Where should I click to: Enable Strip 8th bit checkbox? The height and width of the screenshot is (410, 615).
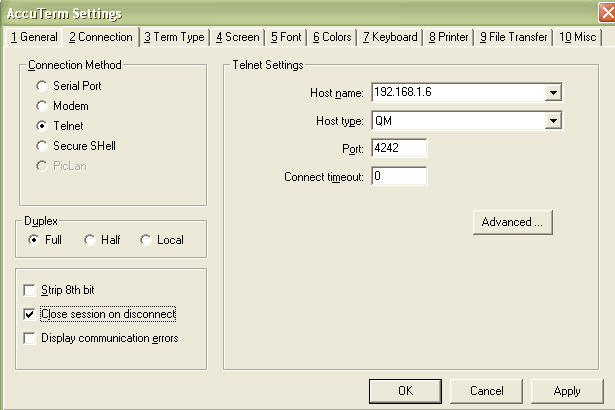point(29,290)
